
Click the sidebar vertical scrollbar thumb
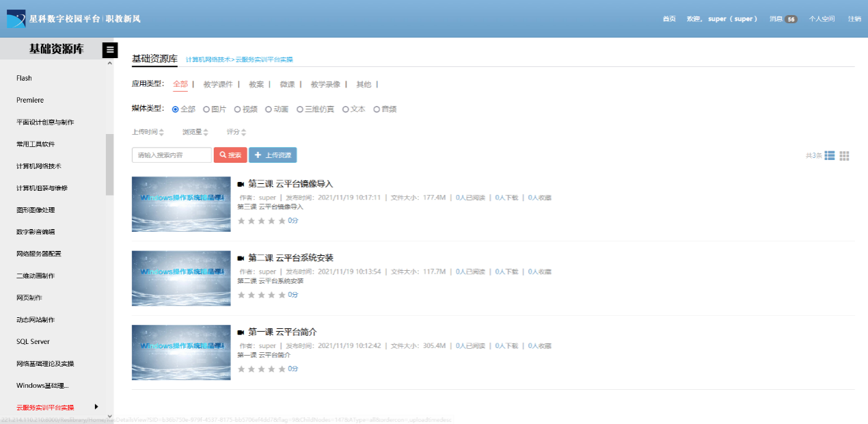[x=109, y=164]
